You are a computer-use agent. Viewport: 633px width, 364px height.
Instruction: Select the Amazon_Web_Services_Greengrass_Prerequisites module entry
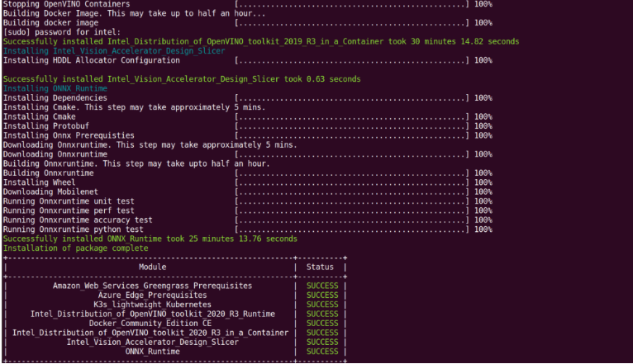tap(152, 286)
